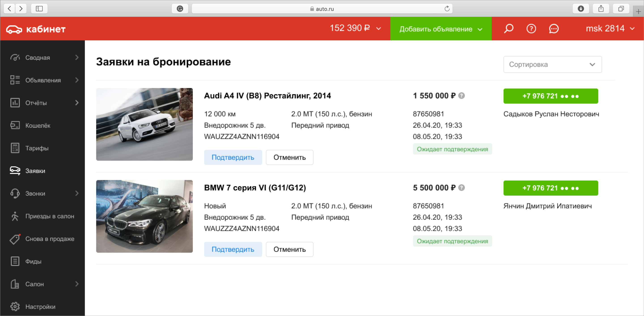Click the BMW's Ожидает подтверждения status badge

coord(452,241)
